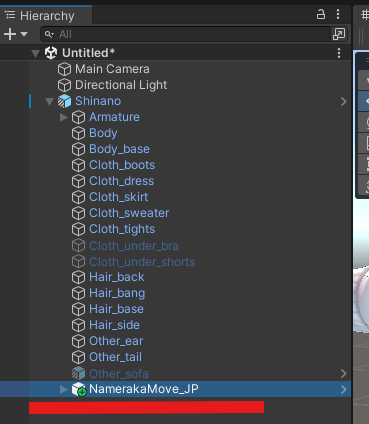Open NamerakaMove_JP prefab with its right arrow
The image size is (369, 424).
click(344, 390)
